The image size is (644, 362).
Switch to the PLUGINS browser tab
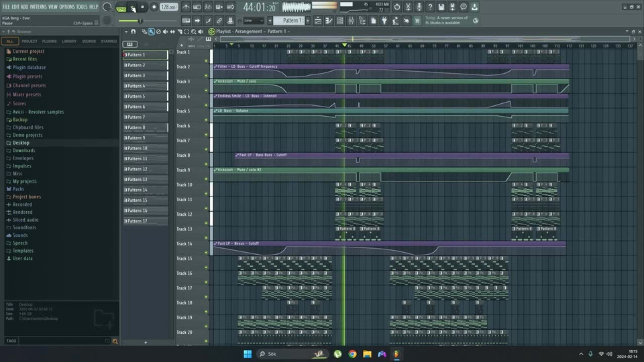(49, 41)
